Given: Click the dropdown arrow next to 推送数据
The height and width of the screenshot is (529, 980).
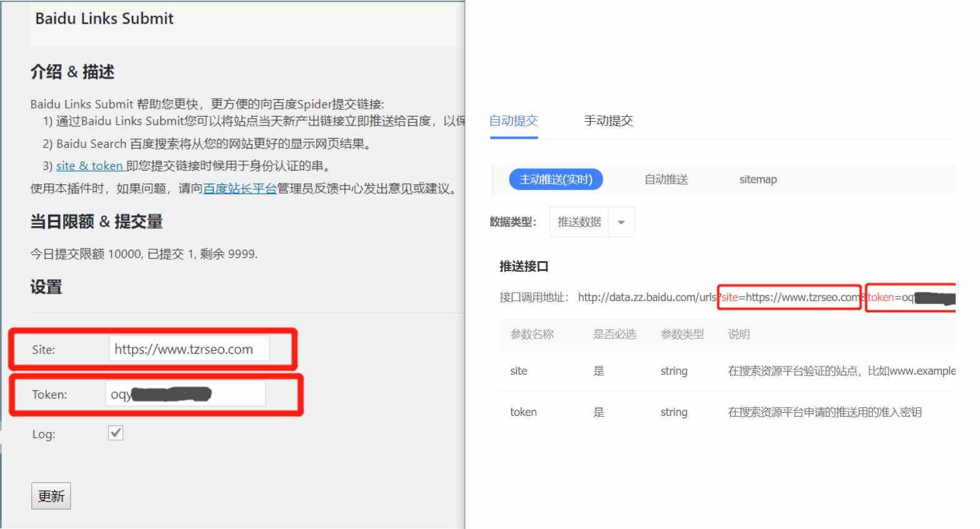Looking at the screenshot, I should (x=621, y=222).
